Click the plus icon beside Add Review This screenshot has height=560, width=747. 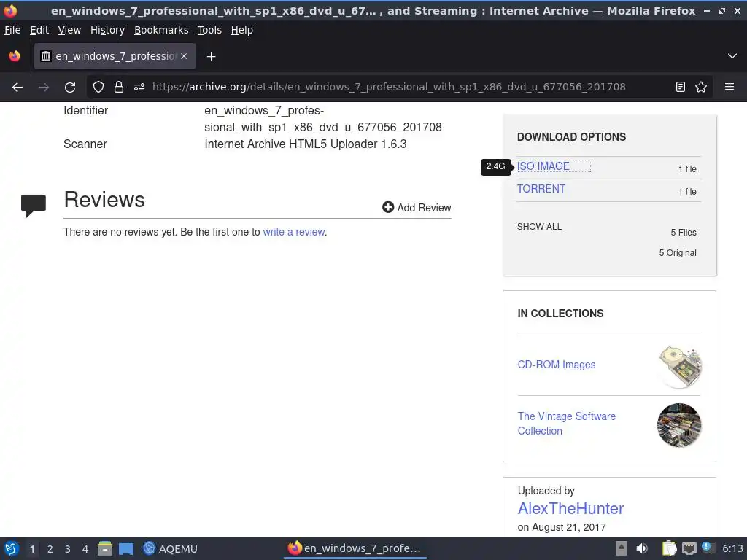click(x=388, y=207)
